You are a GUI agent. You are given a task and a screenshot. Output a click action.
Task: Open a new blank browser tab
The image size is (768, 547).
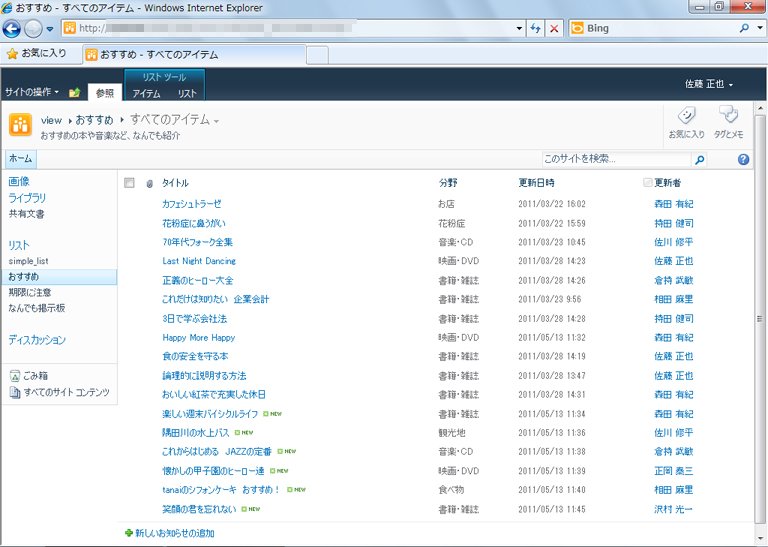(317, 55)
